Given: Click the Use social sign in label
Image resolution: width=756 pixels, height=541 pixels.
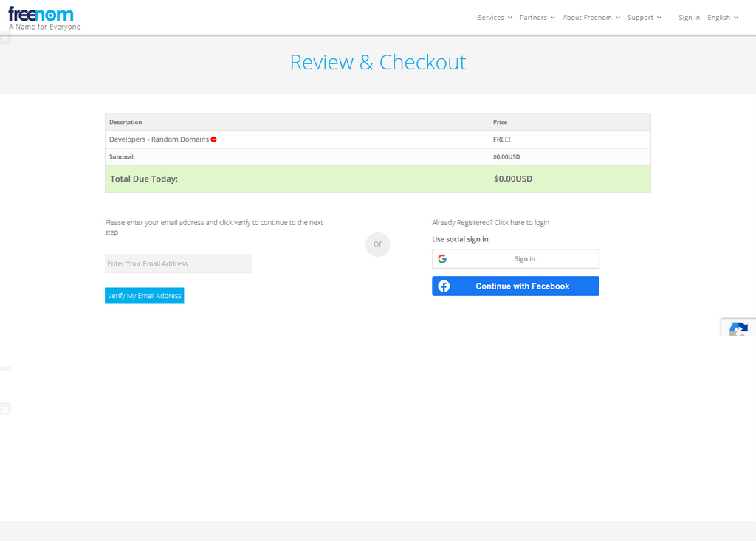Looking at the screenshot, I should 460,239.
